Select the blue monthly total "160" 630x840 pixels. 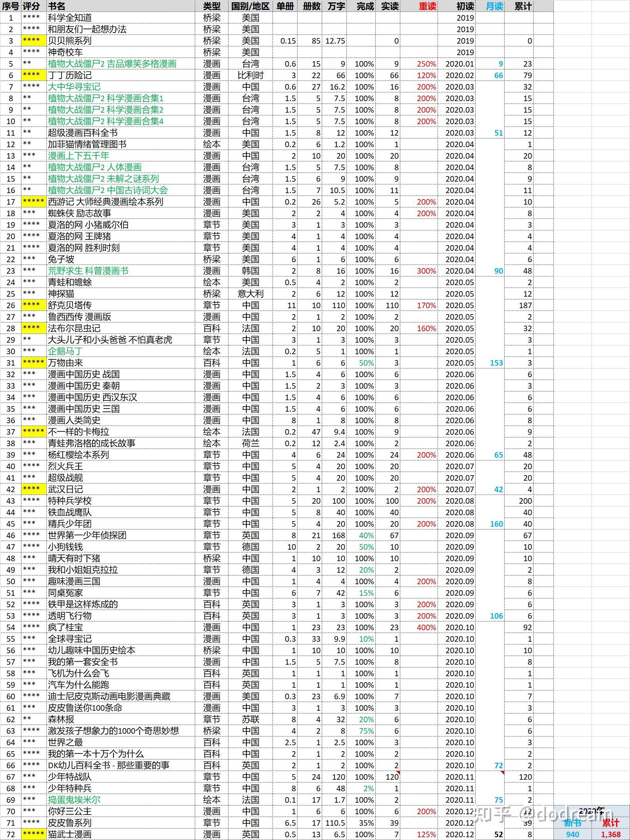tap(496, 524)
